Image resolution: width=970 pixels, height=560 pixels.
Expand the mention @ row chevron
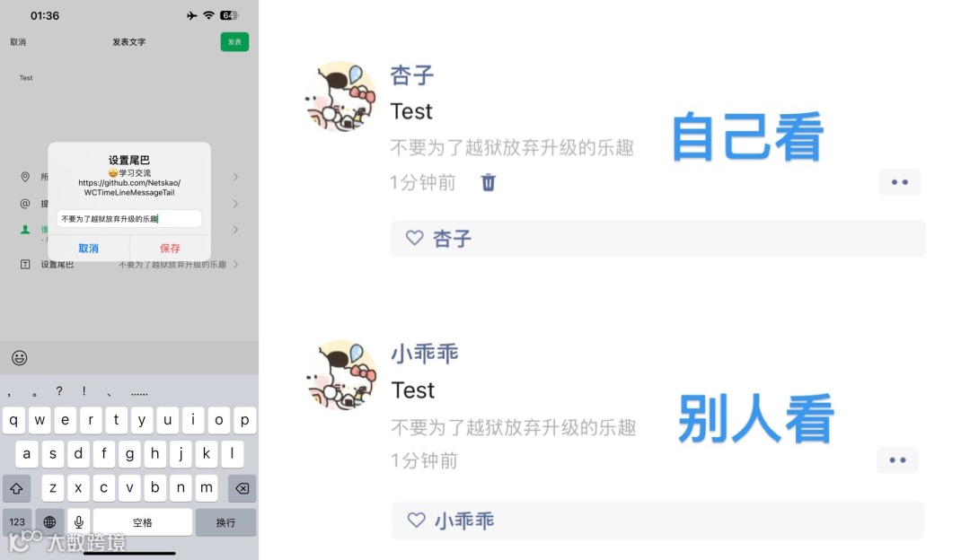coord(235,204)
